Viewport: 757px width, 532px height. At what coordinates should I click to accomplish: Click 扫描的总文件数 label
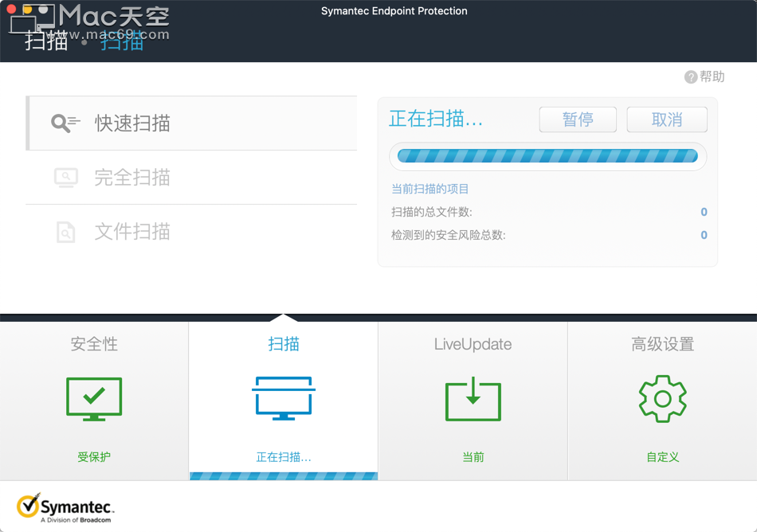point(432,212)
